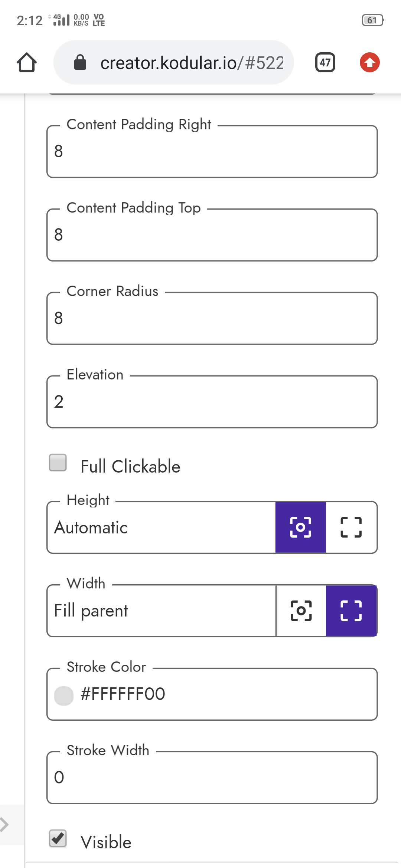Tap the browser home icon
This screenshot has height=868, width=401.
[x=27, y=62]
